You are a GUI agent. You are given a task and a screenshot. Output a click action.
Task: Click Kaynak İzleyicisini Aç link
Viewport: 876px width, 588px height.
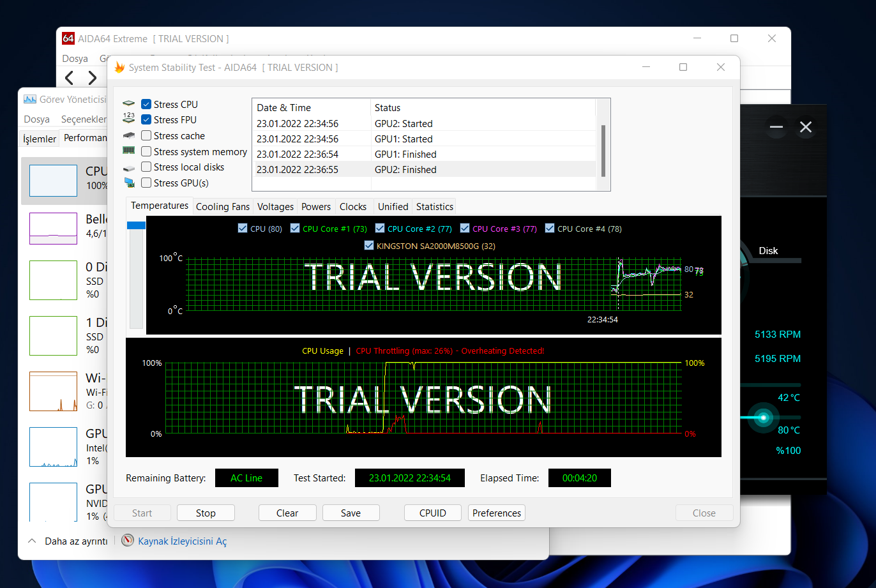182,541
